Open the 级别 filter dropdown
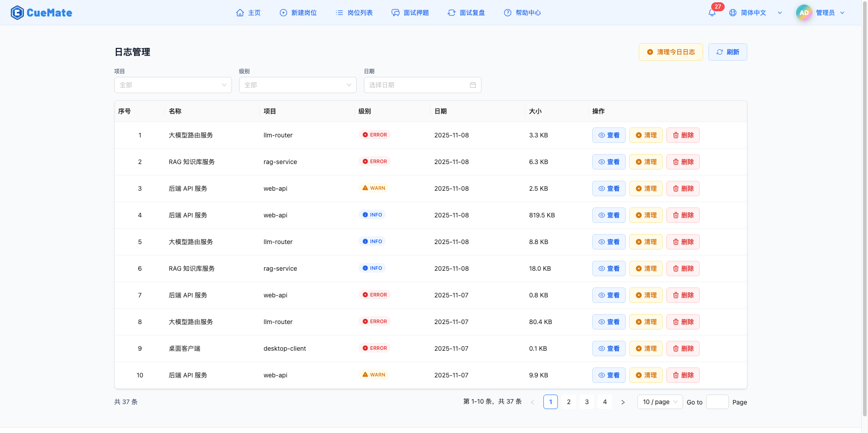The height and width of the screenshot is (433, 868). [x=297, y=85]
